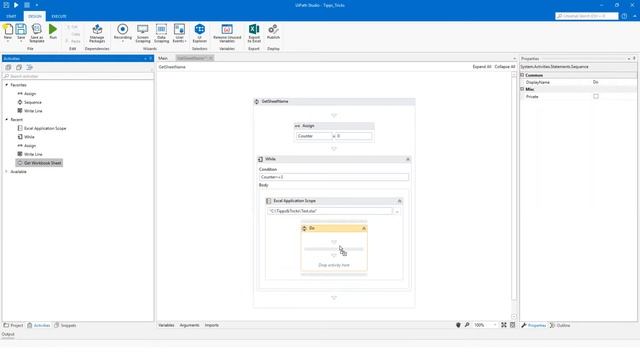Click the magnifier zoom icon in designer status bar

(x=467, y=325)
